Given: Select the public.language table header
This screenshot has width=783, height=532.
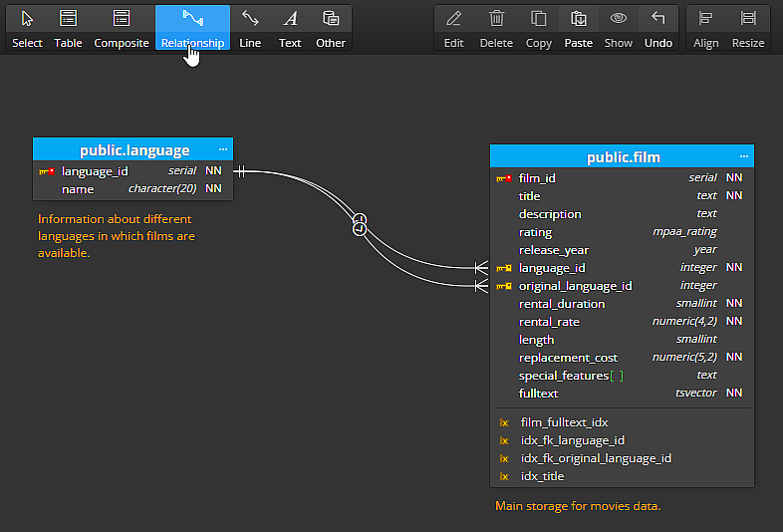Looking at the screenshot, I should tap(132, 149).
